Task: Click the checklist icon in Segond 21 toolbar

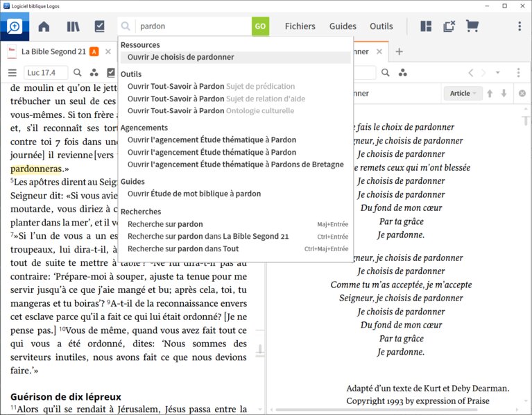Action: [x=111, y=73]
